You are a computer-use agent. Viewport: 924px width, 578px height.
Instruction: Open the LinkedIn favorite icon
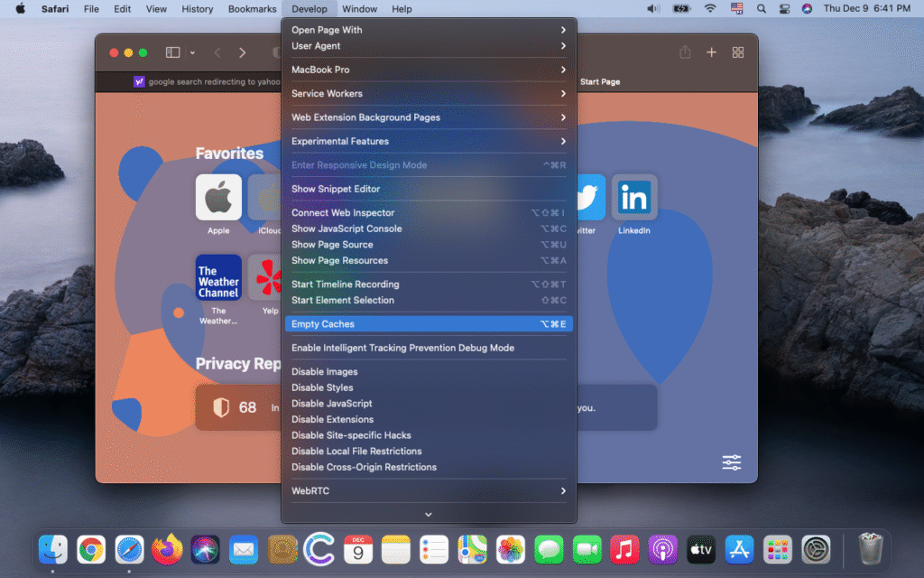634,198
